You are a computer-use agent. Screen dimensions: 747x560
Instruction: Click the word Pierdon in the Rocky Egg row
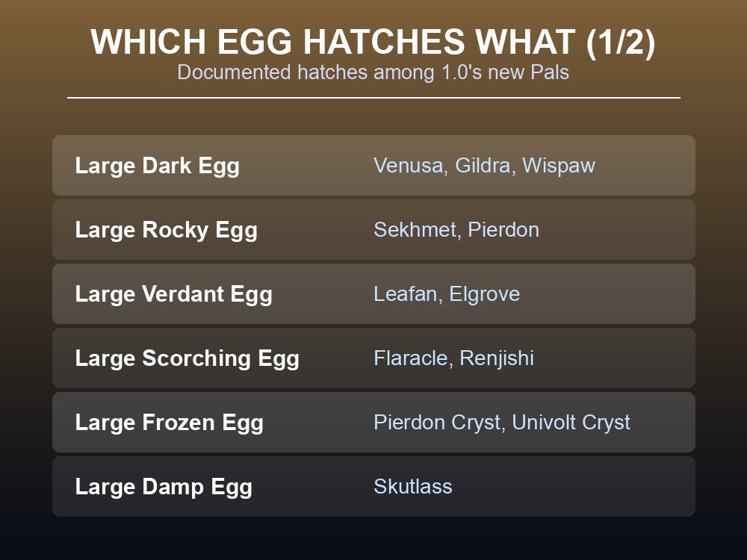pos(503,230)
